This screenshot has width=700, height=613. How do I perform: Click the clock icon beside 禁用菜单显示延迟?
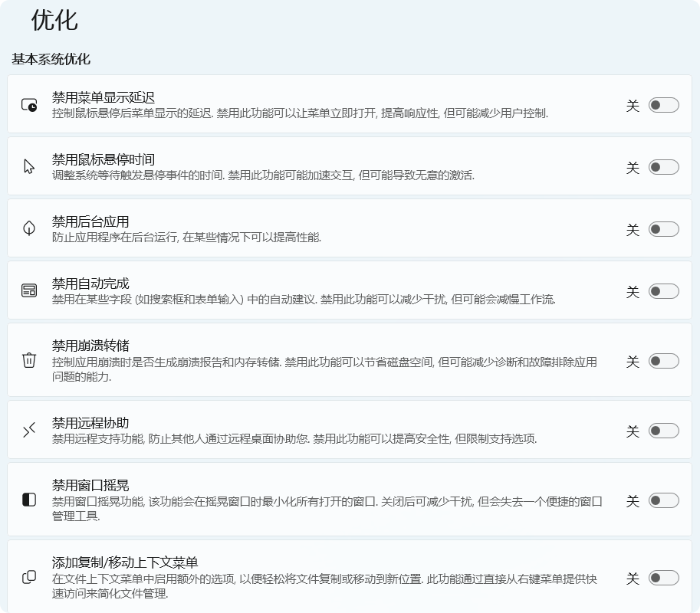(x=29, y=105)
